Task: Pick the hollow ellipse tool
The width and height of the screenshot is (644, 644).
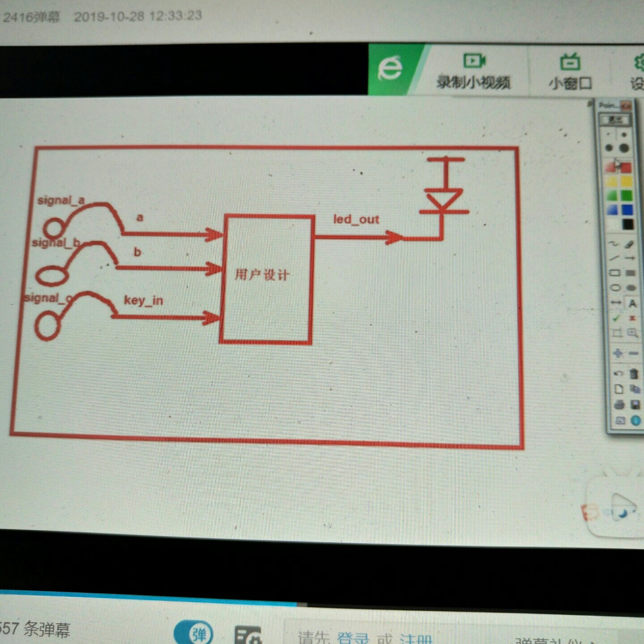Action: 615,288
